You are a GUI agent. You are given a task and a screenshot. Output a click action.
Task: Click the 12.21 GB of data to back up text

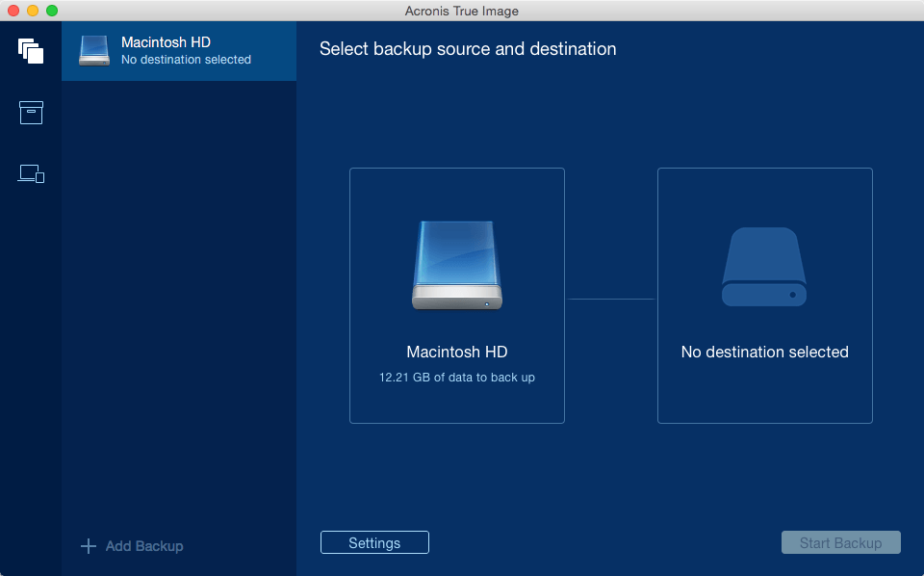[x=457, y=378]
